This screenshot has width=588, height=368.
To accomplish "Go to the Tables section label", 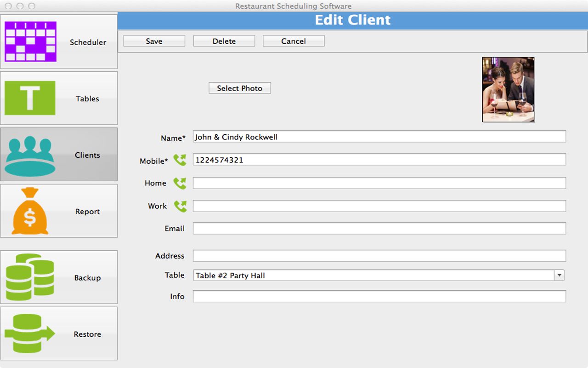I will tap(87, 98).
